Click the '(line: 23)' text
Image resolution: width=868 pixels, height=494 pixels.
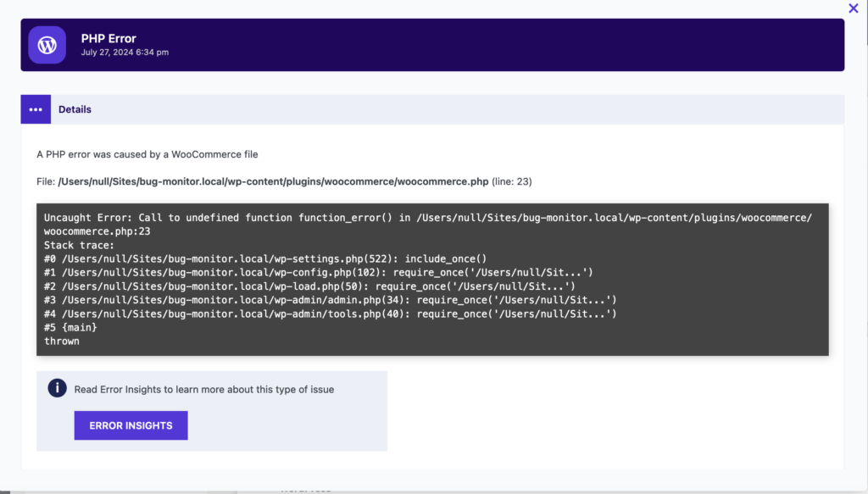point(512,181)
